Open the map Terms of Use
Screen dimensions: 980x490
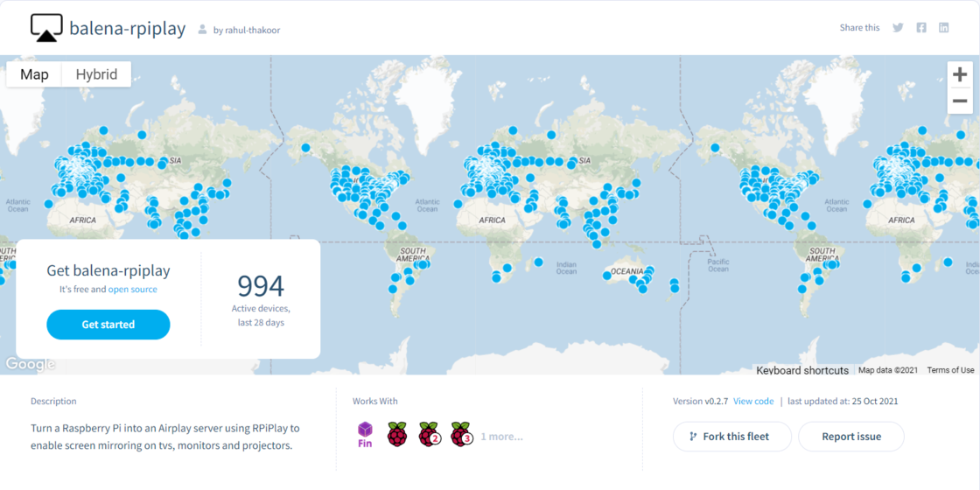950,370
